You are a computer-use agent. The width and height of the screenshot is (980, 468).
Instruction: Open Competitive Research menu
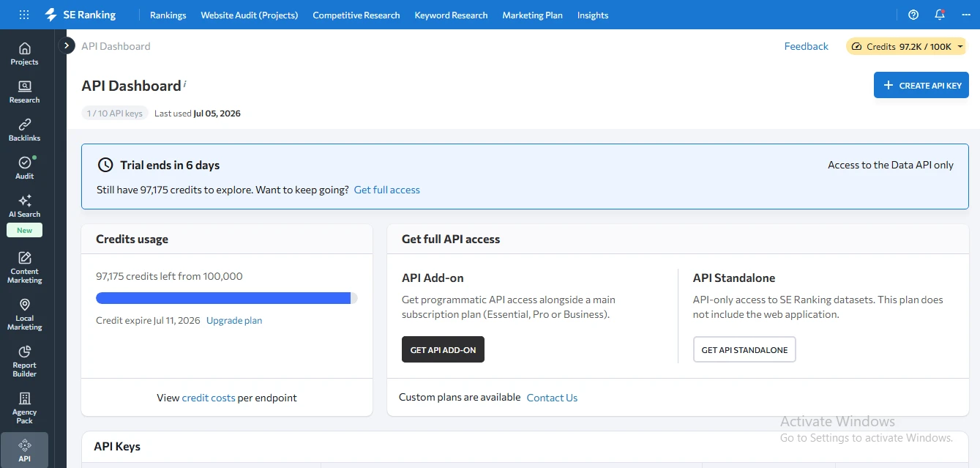[356, 15]
